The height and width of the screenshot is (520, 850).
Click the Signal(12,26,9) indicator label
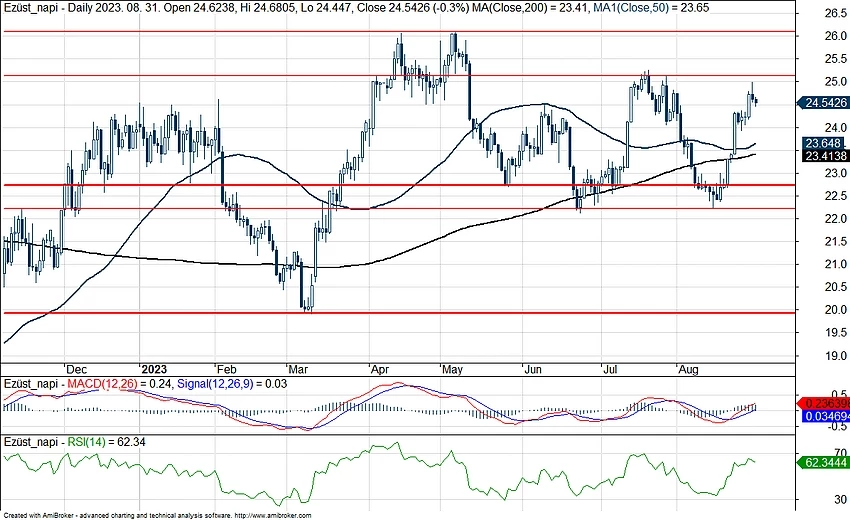215,384
